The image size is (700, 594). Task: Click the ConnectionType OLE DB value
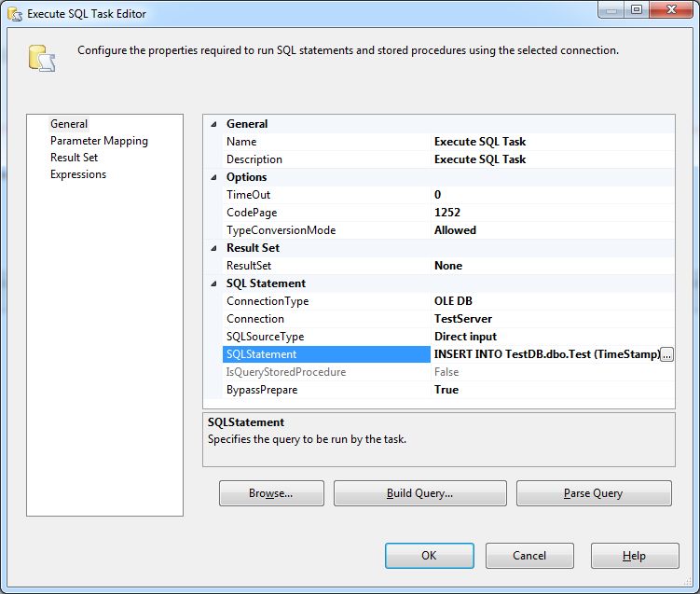(550, 301)
